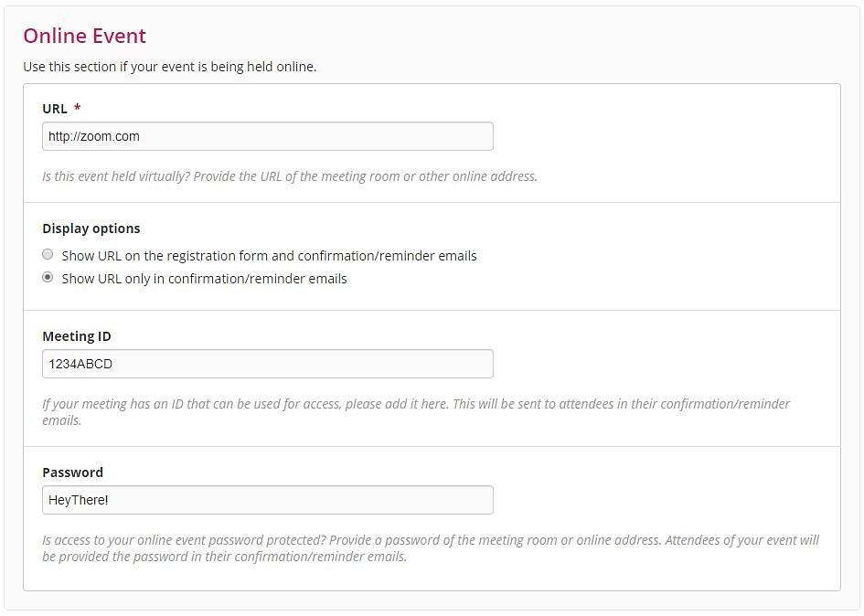
Task: Select 'Show URL on the registration form' radio button
Action: pos(48,255)
